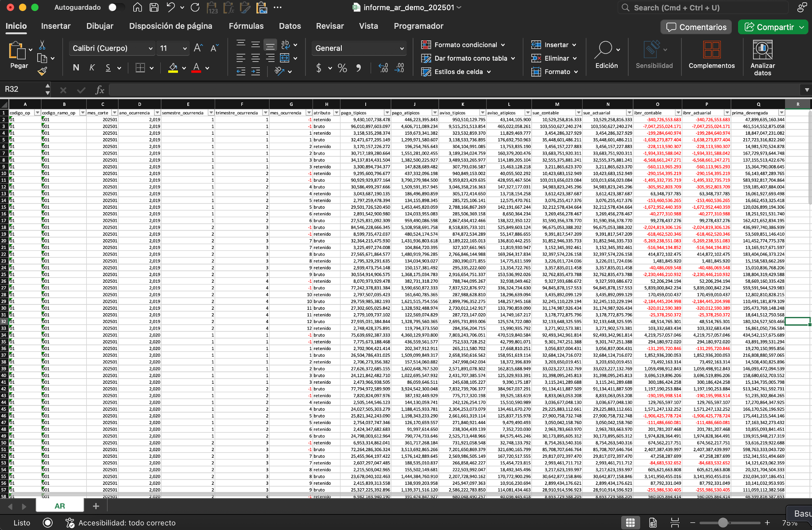The image size is (812, 530).
Task: Click Eliminar cells button
Action: 554,58
